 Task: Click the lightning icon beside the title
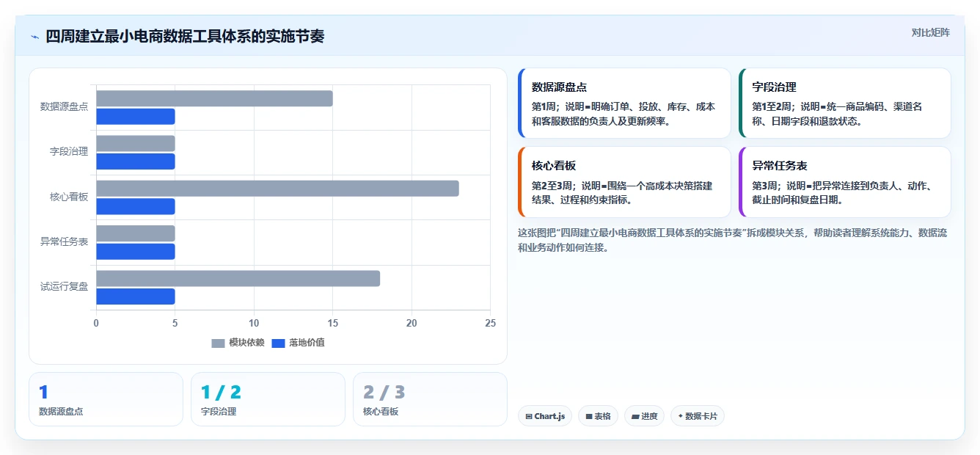[x=34, y=37]
